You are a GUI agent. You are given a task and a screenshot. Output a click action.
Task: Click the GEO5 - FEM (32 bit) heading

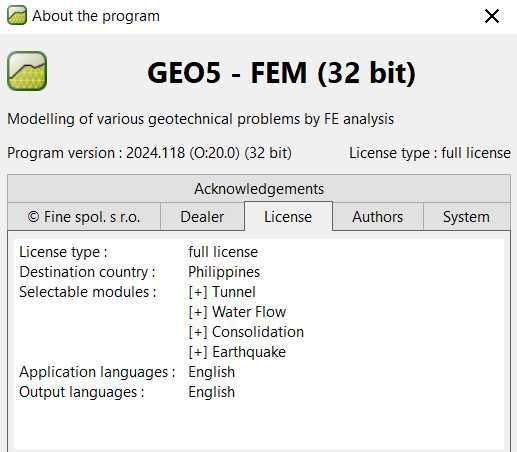(x=282, y=73)
